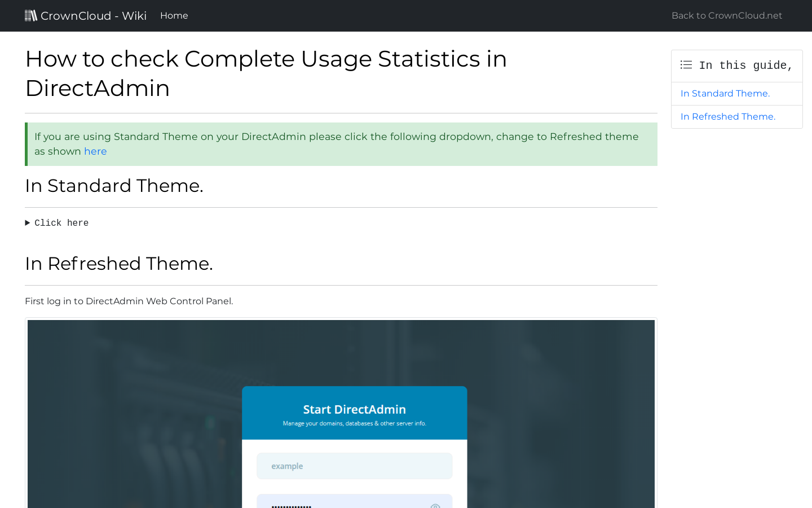
Task: Open the 'Click here' dropdown under Standard Theme
Action: [61, 222]
